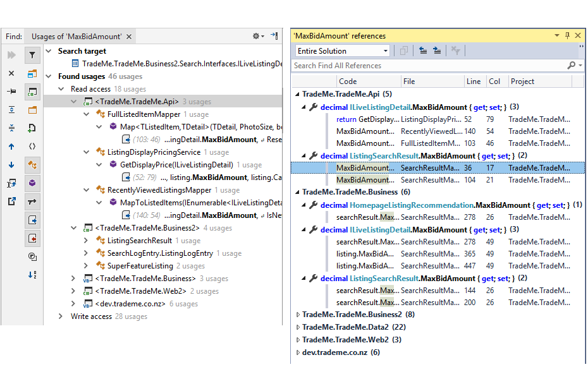Toggle grouping by solution folder icon

click(x=32, y=73)
